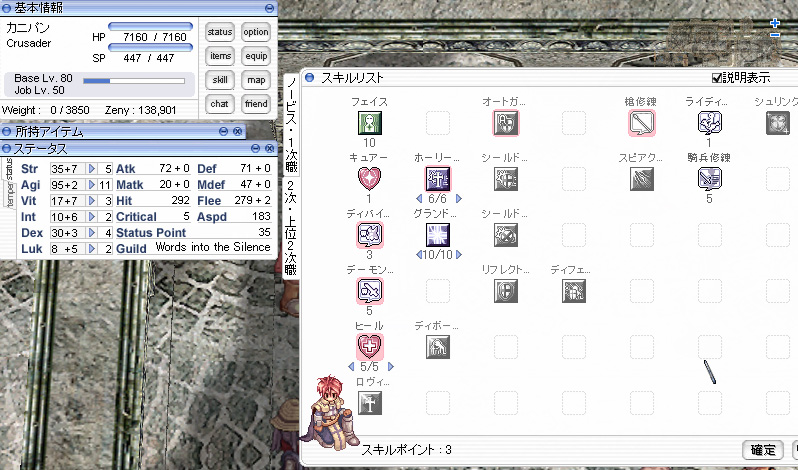Select the 槍修練 spear mastery skill icon

click(642, 123)
